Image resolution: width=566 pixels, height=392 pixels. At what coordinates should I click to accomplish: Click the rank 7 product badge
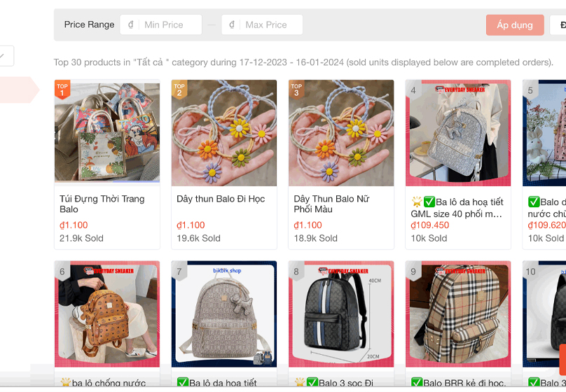(179, 272)
